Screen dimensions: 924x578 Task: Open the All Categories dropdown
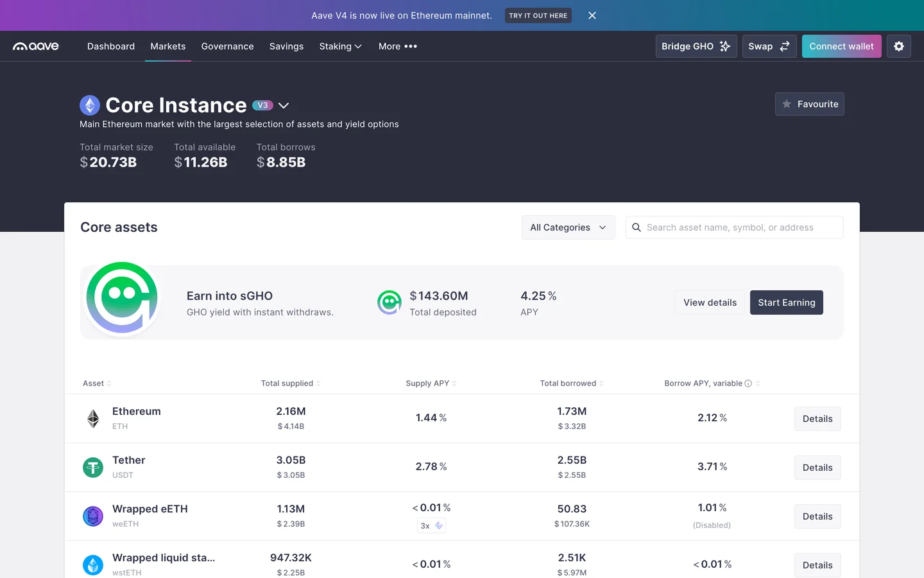[x=569, y=227]
